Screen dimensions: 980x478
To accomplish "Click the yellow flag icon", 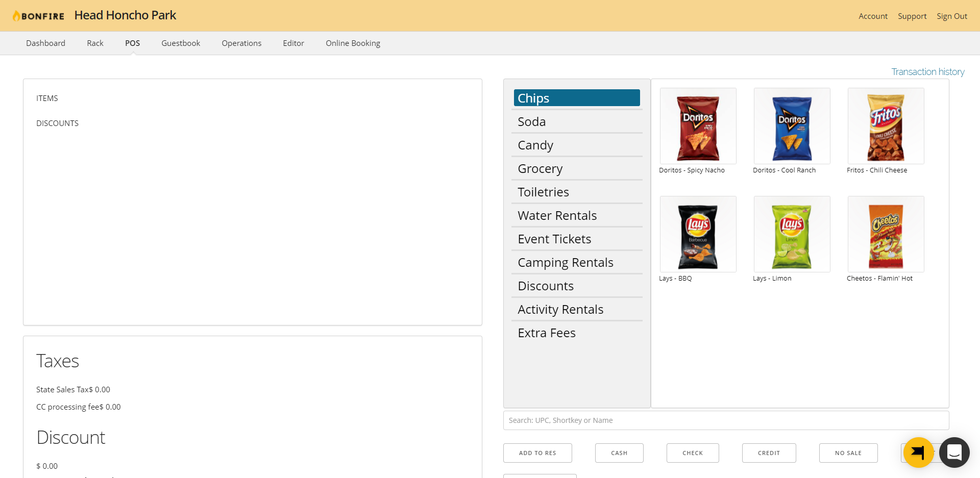I will (x=918, y=452).
